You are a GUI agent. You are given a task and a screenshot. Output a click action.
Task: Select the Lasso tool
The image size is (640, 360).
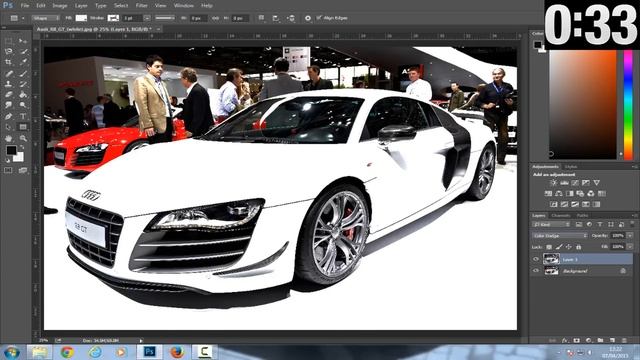[x=9, y=51]
